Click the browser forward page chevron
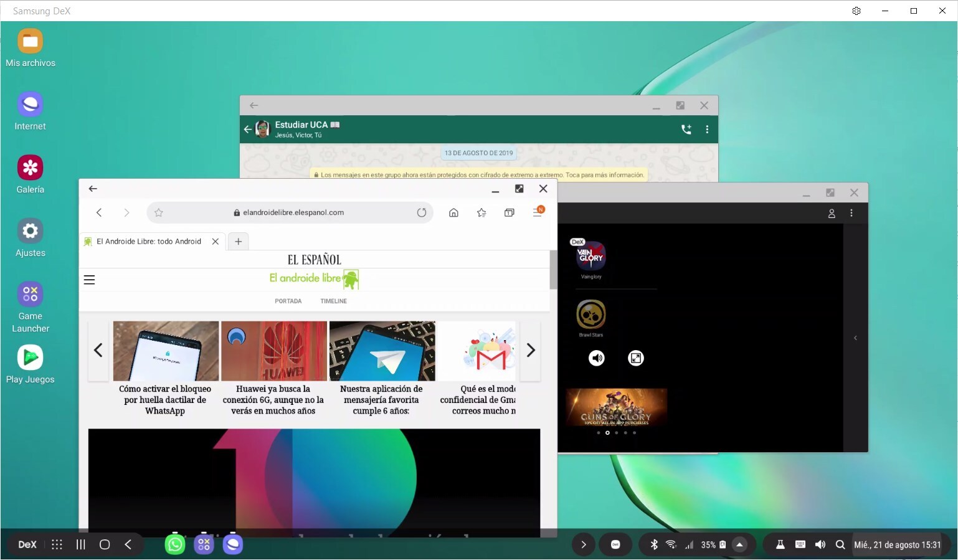 pyautogui.click(x=126, y=212)
